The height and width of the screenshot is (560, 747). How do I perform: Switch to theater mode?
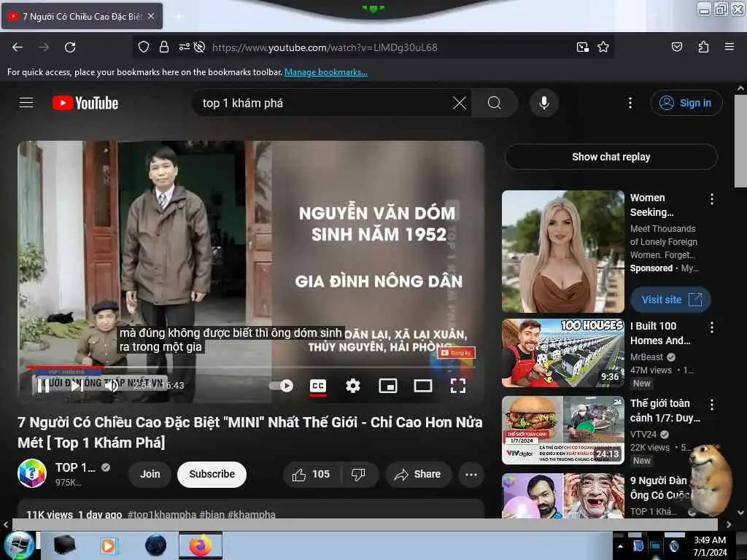point(423,385)
